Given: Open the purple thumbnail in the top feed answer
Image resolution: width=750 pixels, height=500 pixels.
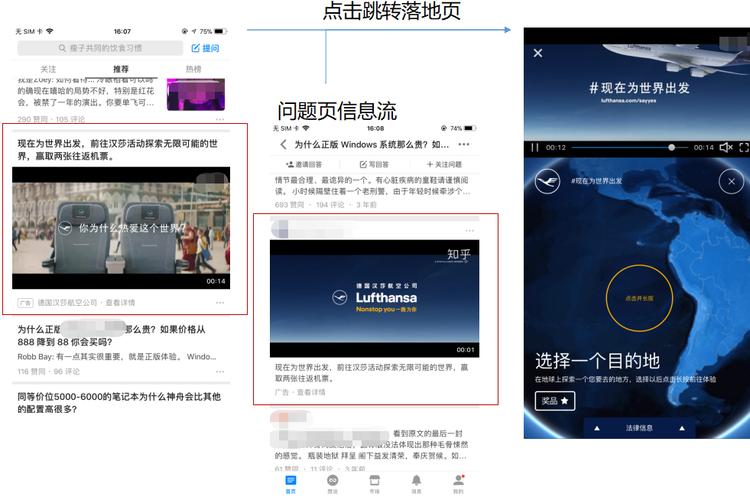Looking at the screenshot, I should 196,94.
